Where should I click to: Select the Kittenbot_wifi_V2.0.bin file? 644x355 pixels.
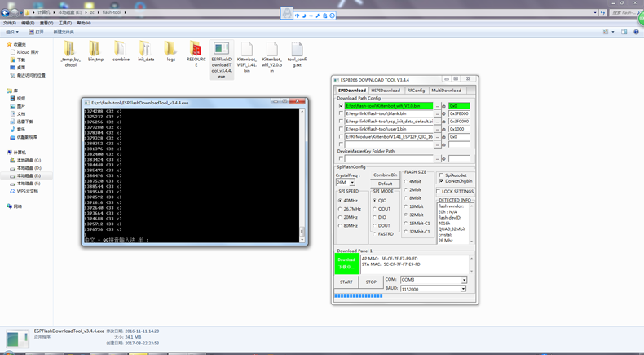(271, 51)
